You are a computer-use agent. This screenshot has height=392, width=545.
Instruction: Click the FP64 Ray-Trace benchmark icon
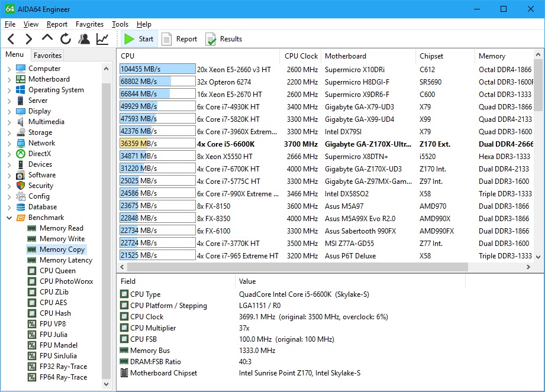(x=32, y=377)
